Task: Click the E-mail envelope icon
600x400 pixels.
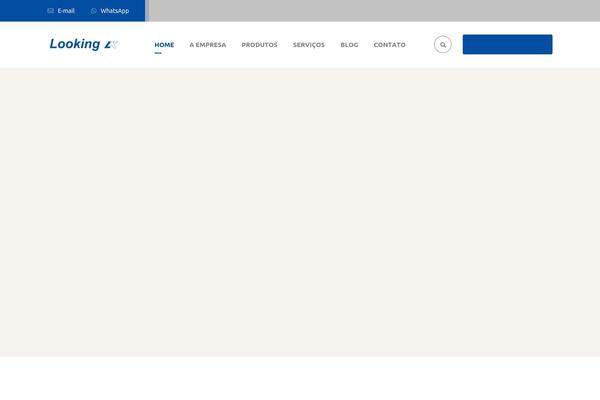Action: (x=50, y=11)
